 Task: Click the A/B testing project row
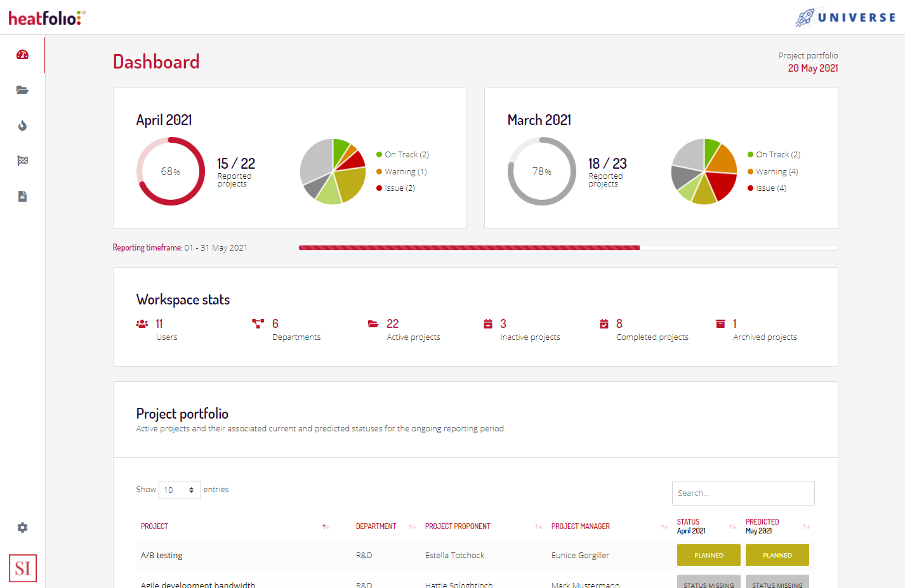coord(162,556)
